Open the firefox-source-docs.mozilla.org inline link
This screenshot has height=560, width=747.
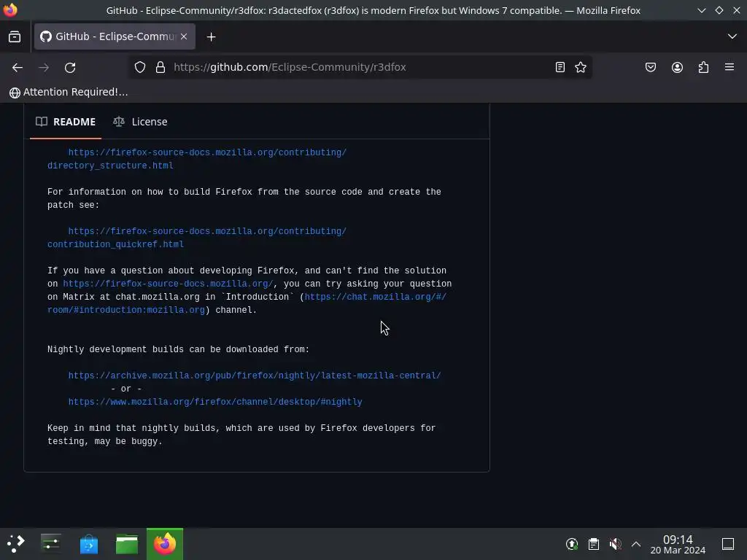[x=168, y=284]
